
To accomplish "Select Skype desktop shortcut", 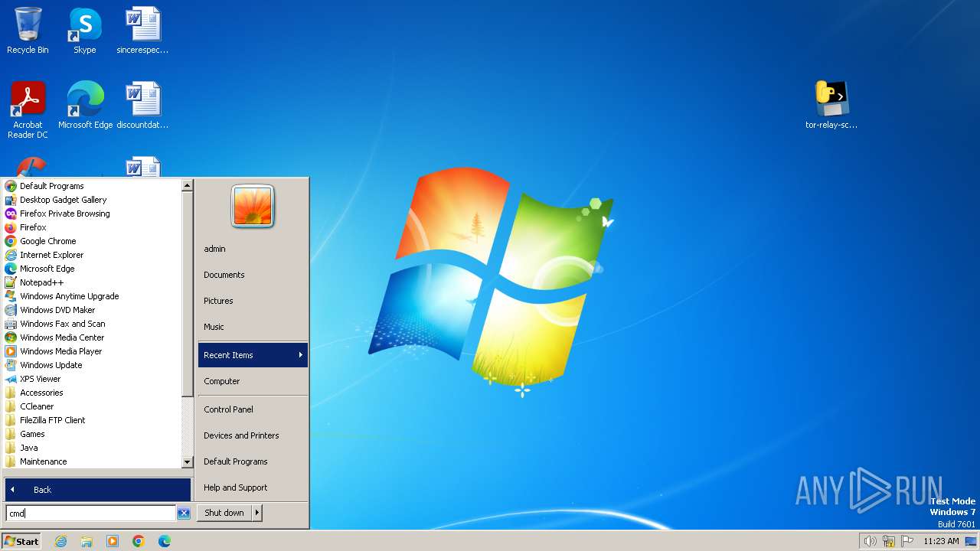I will (85, 31).
